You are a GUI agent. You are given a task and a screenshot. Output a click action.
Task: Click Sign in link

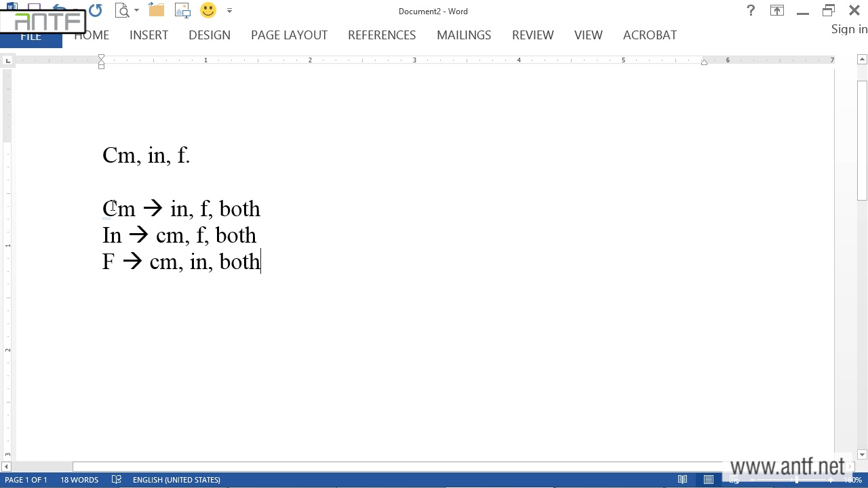849,29
